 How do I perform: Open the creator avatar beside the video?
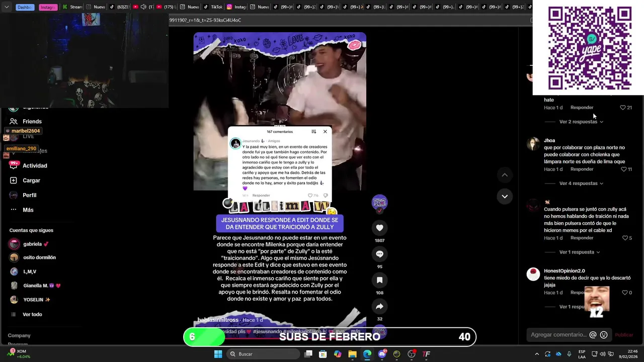point(379,202)
